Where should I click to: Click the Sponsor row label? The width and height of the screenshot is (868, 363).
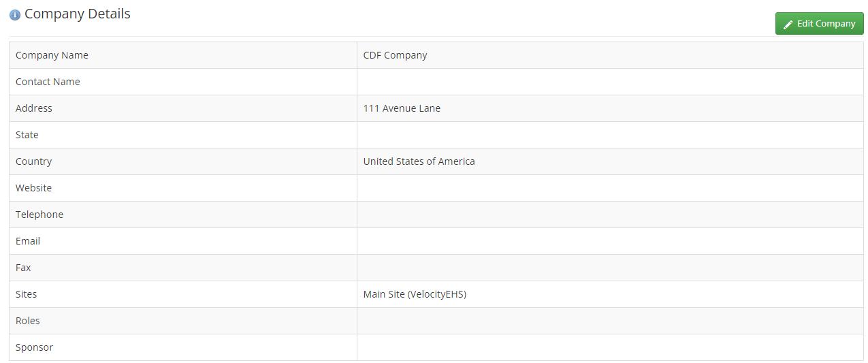[34, 347]
